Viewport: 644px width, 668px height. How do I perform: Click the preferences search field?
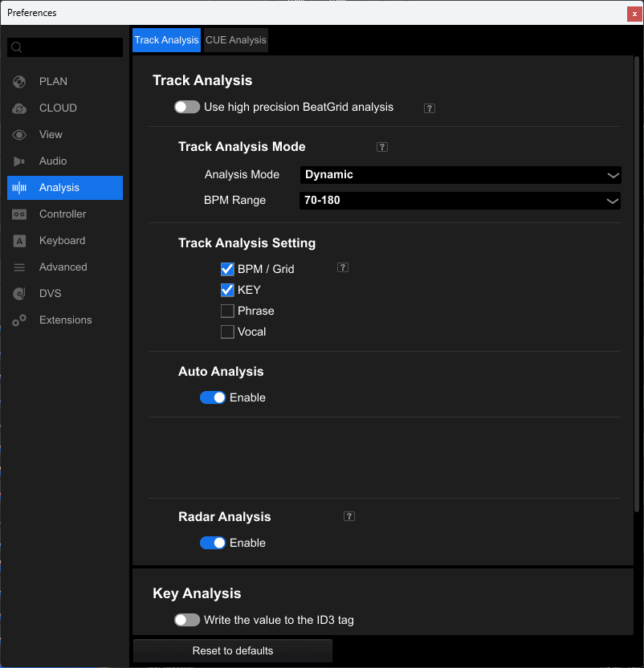[65, 47]
